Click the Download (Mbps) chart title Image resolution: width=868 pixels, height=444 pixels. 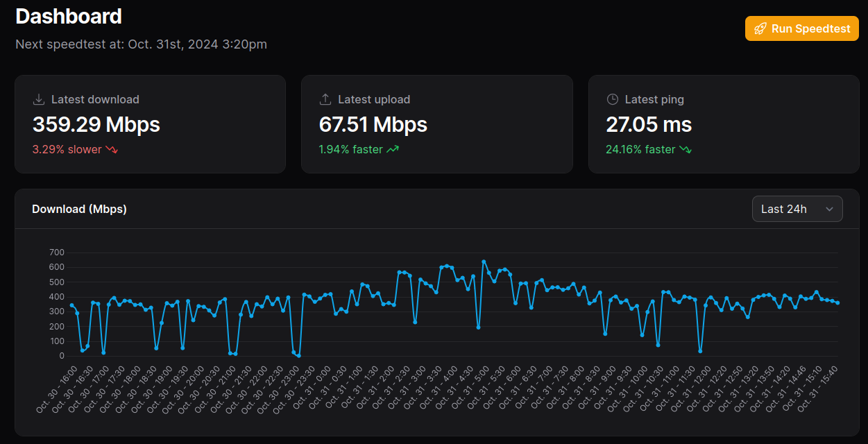click(x=79, y=209)
